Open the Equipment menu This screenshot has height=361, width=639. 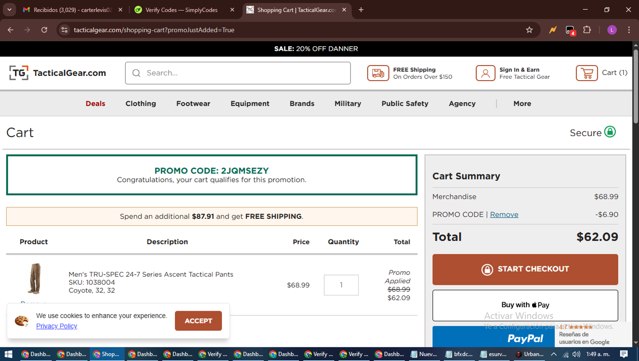250,103
